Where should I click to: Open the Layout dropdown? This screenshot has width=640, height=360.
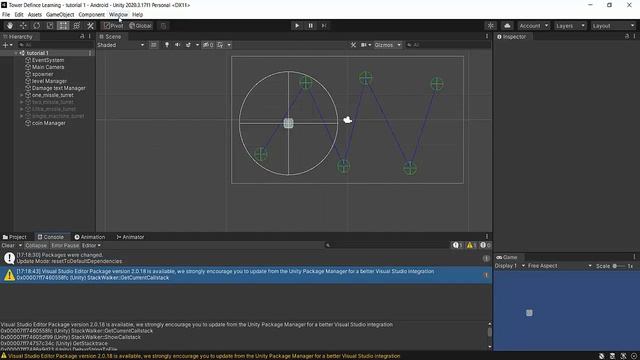(x=613, y=26)
